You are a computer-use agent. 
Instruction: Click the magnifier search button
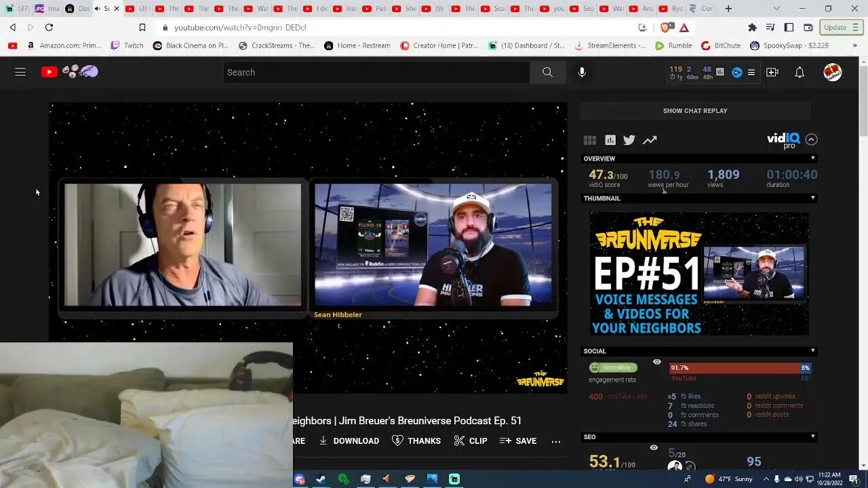pos(547,73)
